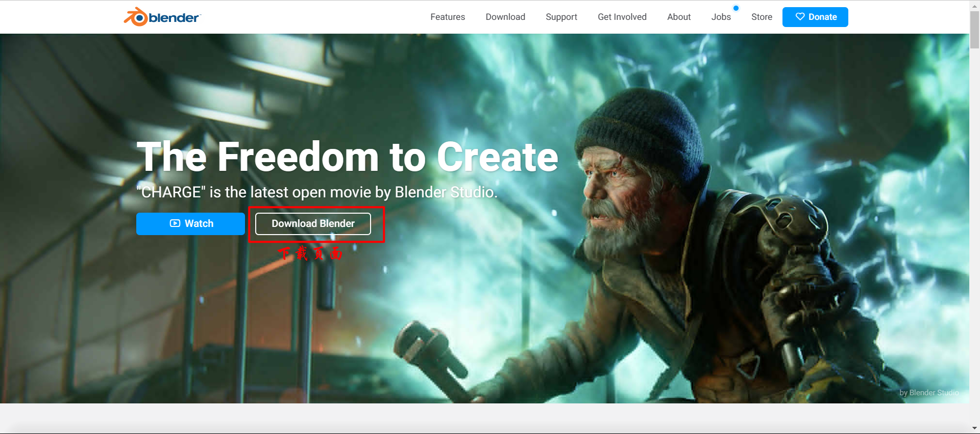Click the 'The Freedom to Create' headline

pyautogui.click(x=347, y=157)
